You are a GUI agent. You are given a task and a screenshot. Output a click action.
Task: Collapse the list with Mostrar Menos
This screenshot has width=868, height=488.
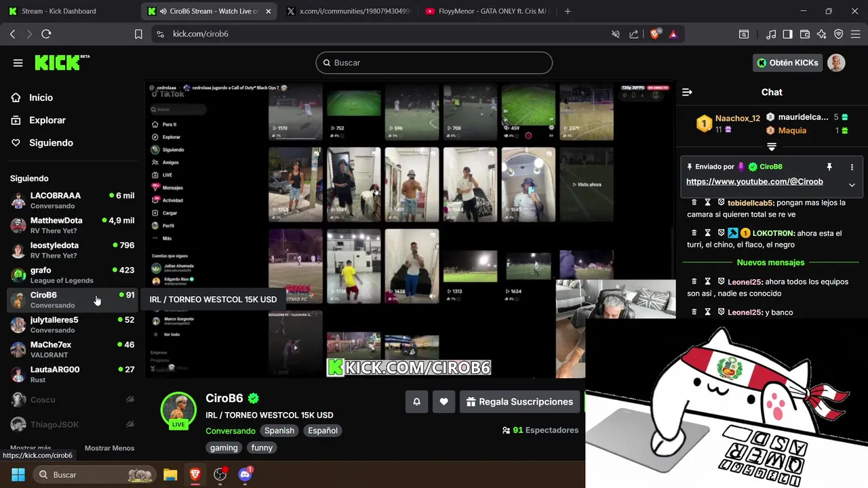[x=109, y=448]
